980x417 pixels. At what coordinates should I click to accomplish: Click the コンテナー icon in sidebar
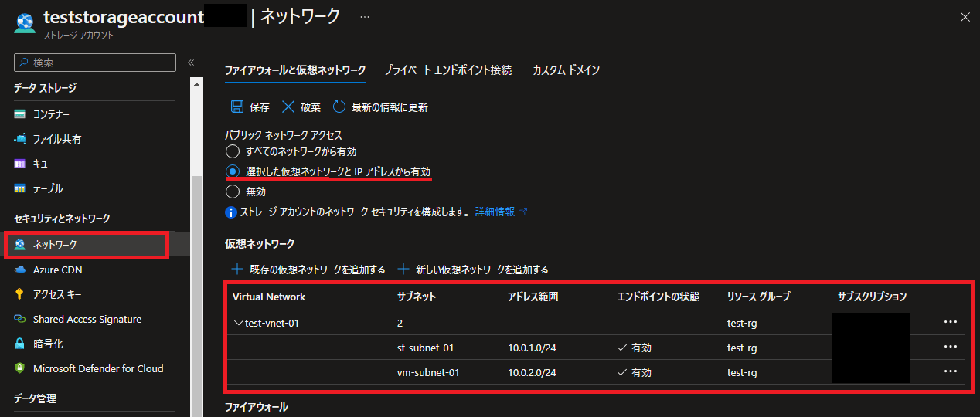point(20,114)
